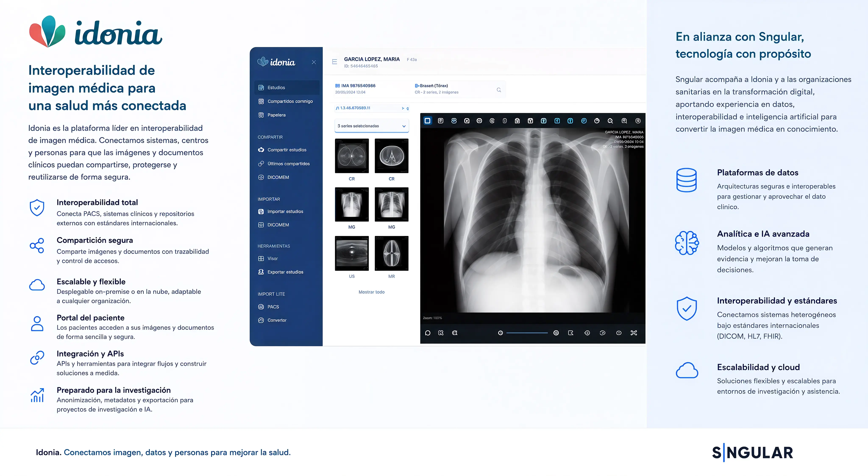Expand the 1.3.46.670589.11 series row arrow
The image size is (868, 476).
pos(403,108)
